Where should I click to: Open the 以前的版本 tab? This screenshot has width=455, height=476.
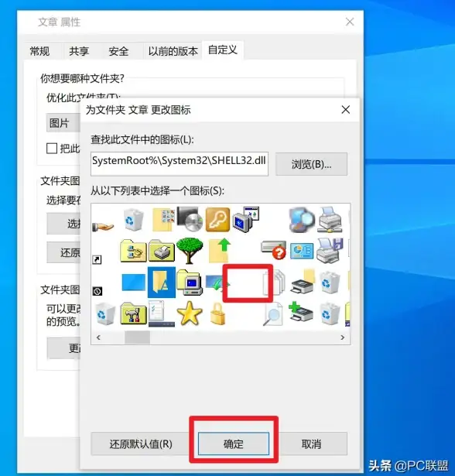tap(173, 51)
